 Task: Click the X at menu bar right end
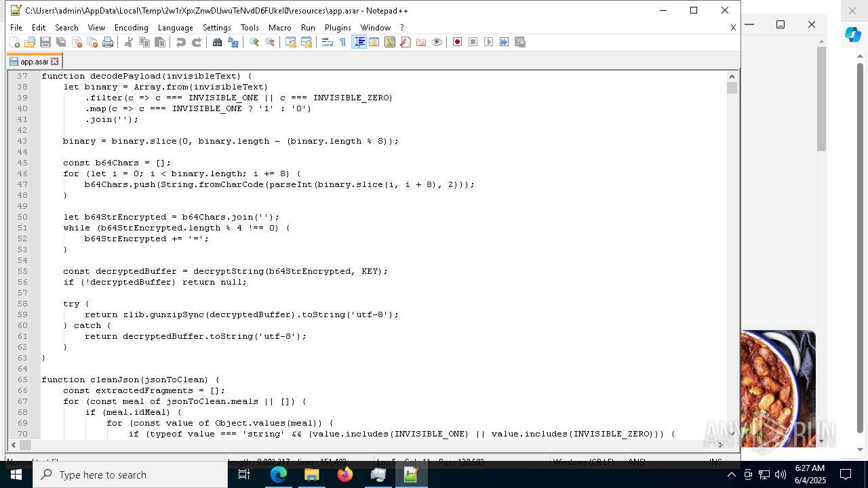click(733, 28)
